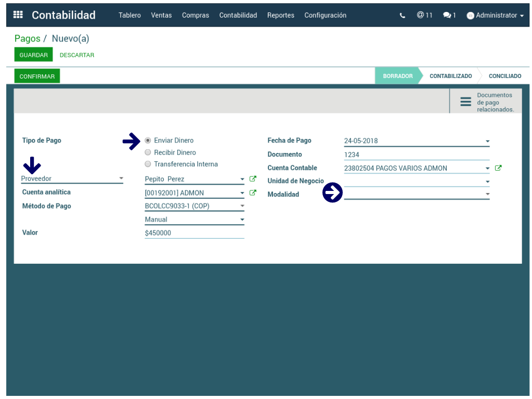Click the Documentos de pago relacionados icon
The image size is (532, 399).
click(465, 102)
